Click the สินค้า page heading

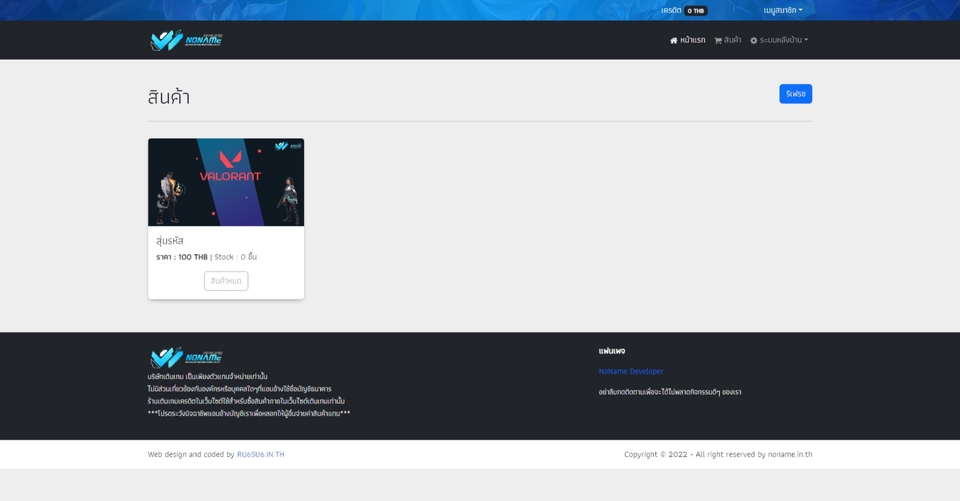(x=169, y=97)
